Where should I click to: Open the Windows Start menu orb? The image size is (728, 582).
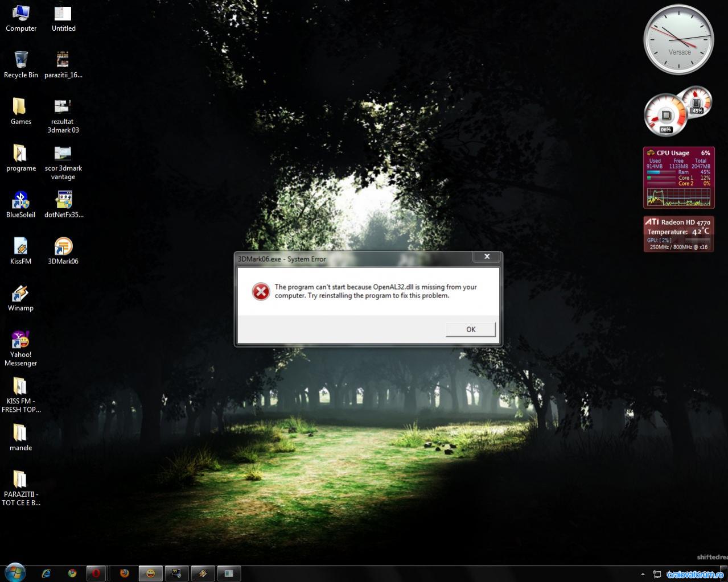[x=15, y=572]
